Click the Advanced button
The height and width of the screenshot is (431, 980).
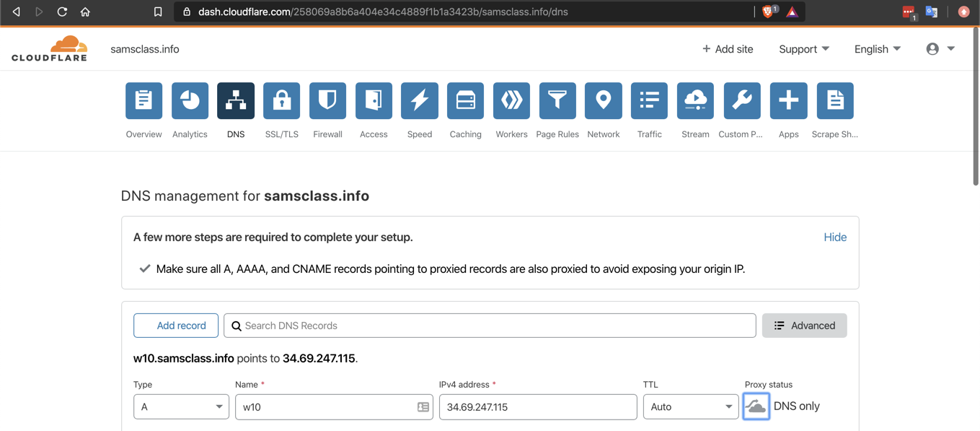point(804,326)
